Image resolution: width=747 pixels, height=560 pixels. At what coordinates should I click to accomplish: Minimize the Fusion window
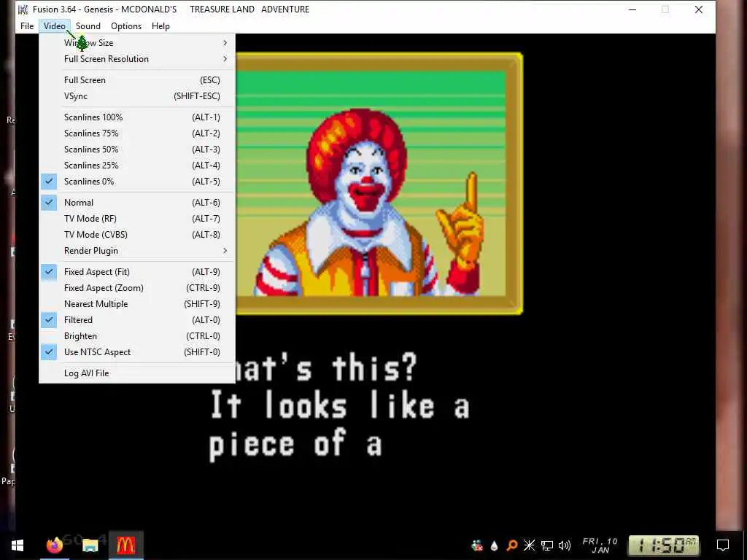click(x=632, y=9)
